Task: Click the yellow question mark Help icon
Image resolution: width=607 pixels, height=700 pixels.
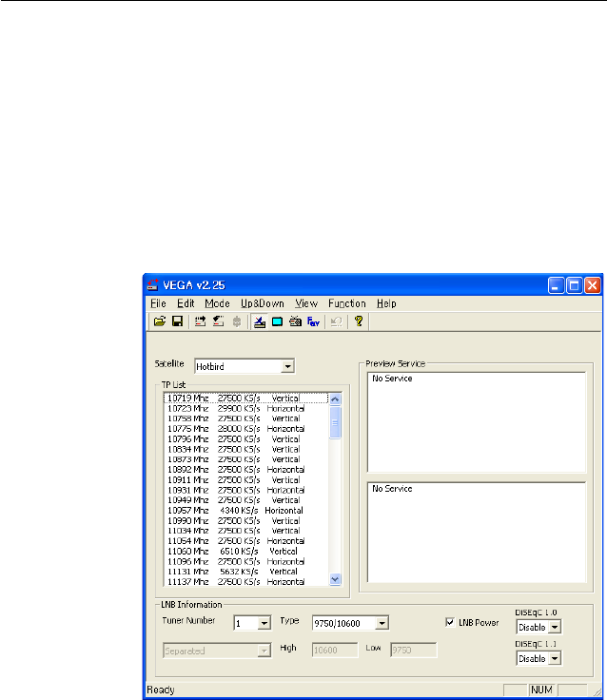Action: point(359,321)
